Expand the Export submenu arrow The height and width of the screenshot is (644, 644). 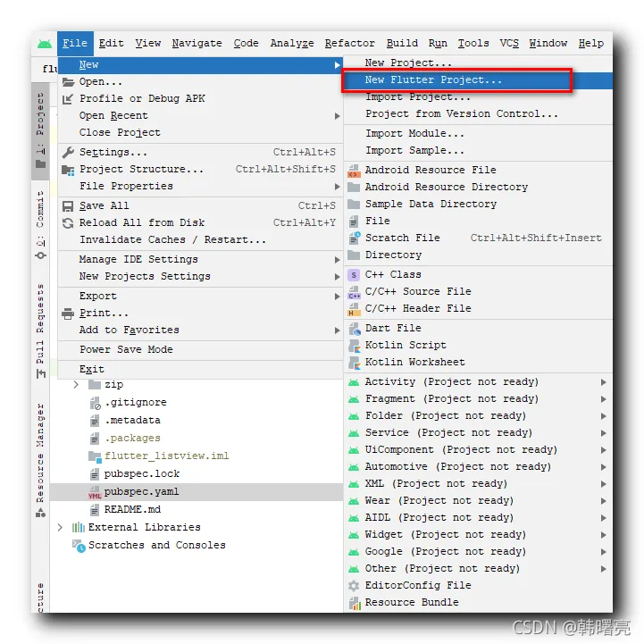coord(337,297)
